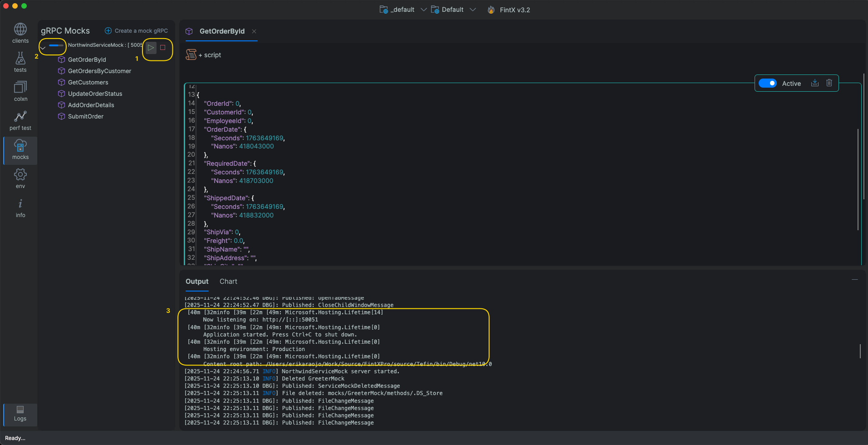Open the env settings gear
This screenshot has width=868, height=445.
click(20, 178)
